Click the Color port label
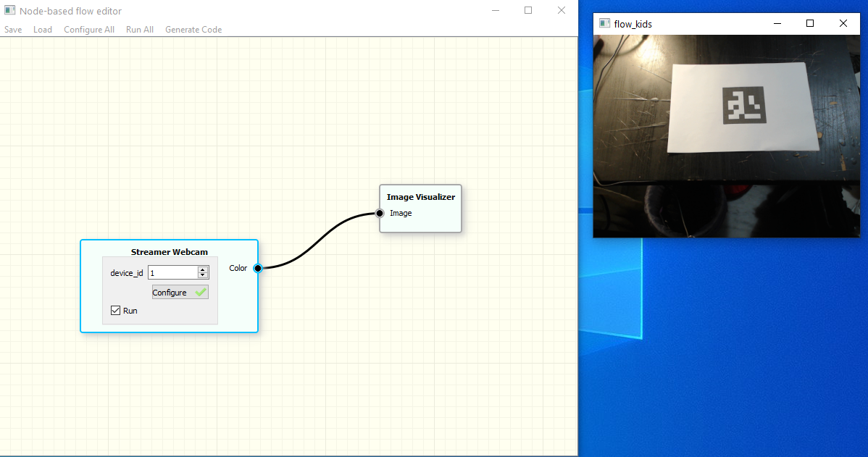868x457 pixels. [238, 269]
